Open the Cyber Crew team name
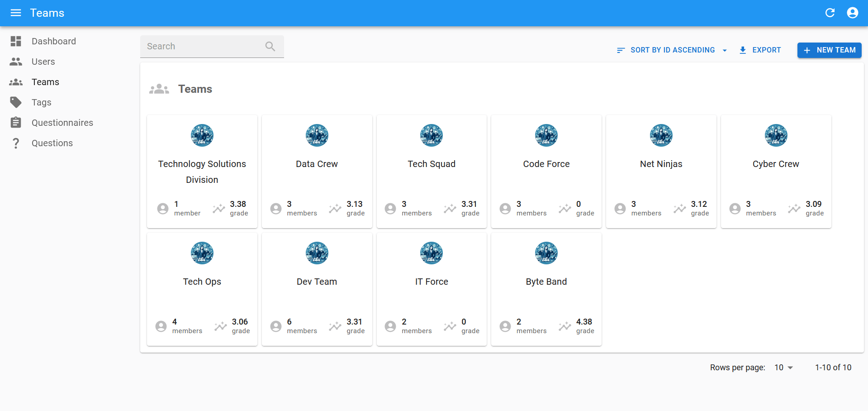Image resolution: width=868 pixels, height=411 pixels. click(776, 164)
